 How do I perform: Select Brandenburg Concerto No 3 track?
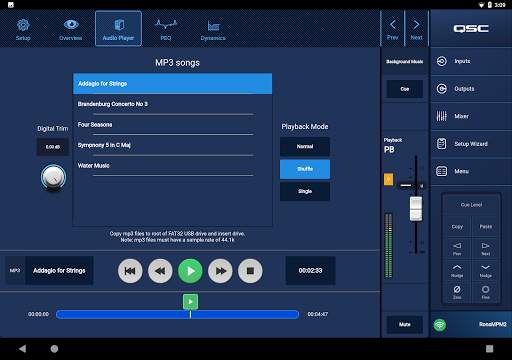(x=172, y=104)
